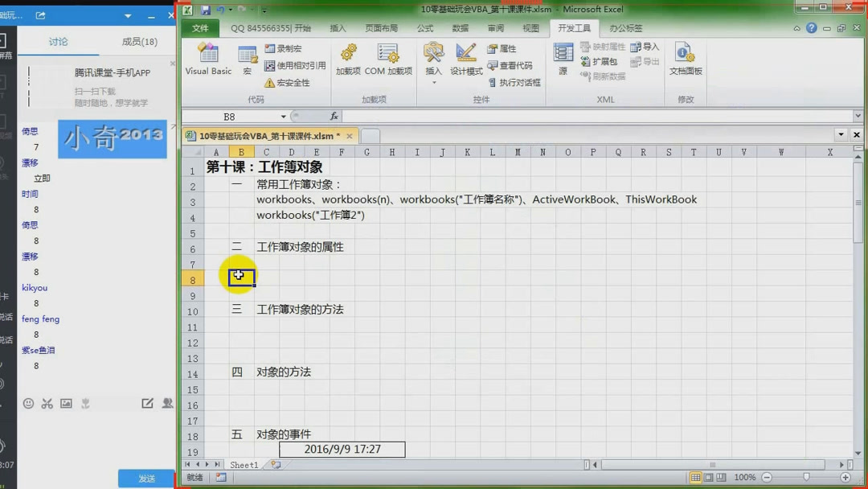Switch to Page Layout view in status bar
Image resolution: width=868 pixels, height=489 pixels.
[x=710, y=476]
